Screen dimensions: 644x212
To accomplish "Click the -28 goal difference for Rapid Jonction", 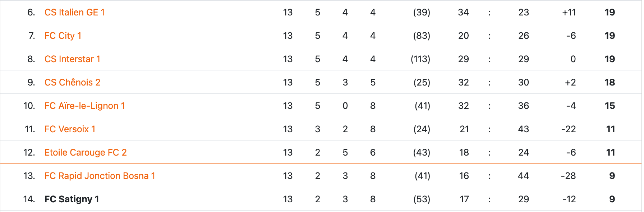I will (x=568, y=176).
